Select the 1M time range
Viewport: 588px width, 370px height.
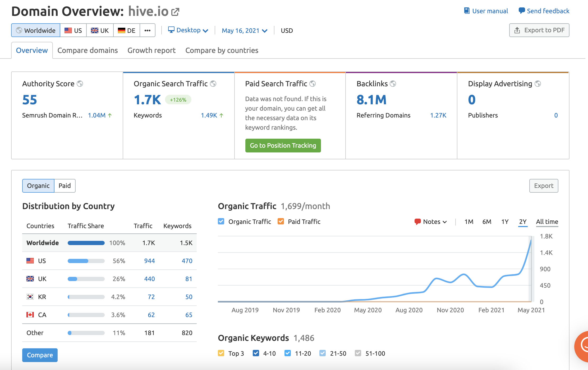pyautogui.click(x=469, y=222)
